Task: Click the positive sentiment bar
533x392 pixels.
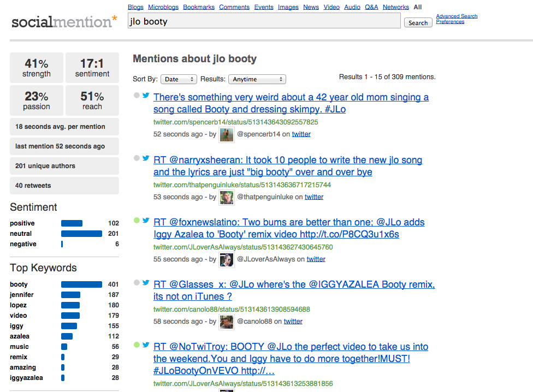Action: pos(72,223)
